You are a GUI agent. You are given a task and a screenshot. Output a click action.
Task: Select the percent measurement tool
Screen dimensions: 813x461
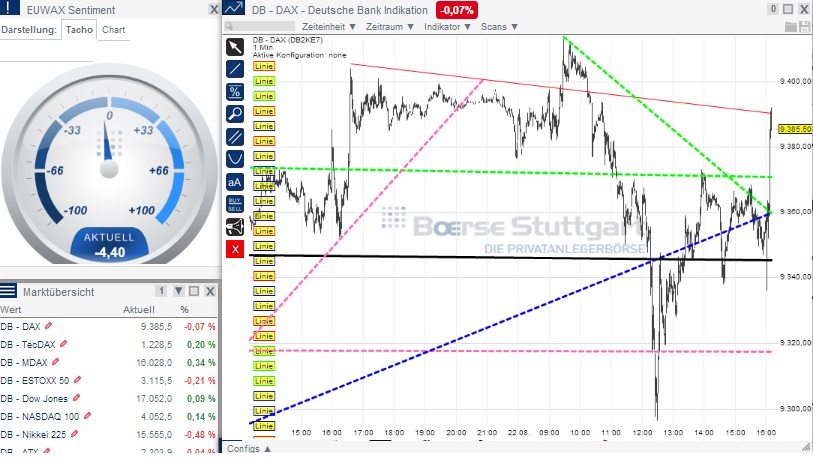tap(235, 92)
